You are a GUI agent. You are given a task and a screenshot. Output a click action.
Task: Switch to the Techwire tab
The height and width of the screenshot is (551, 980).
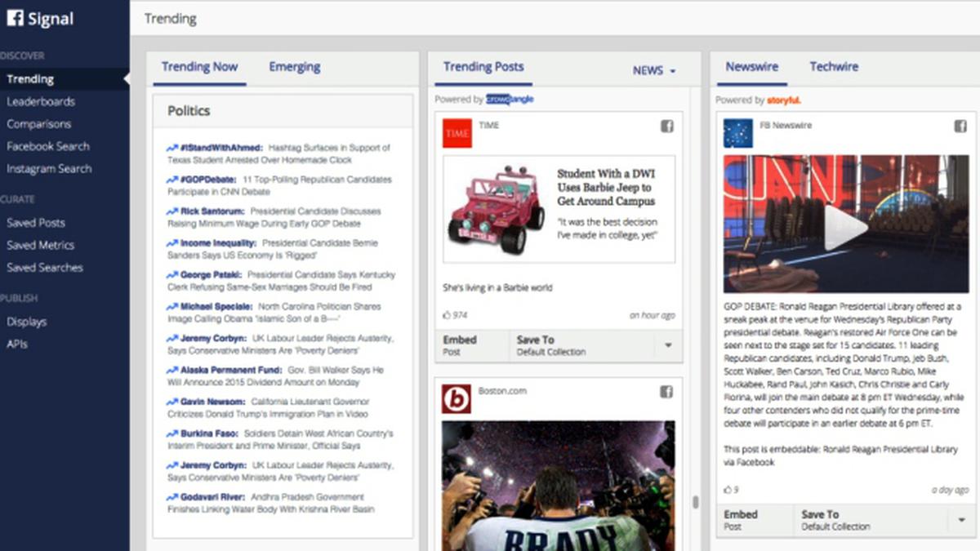(x=834, y=67)
